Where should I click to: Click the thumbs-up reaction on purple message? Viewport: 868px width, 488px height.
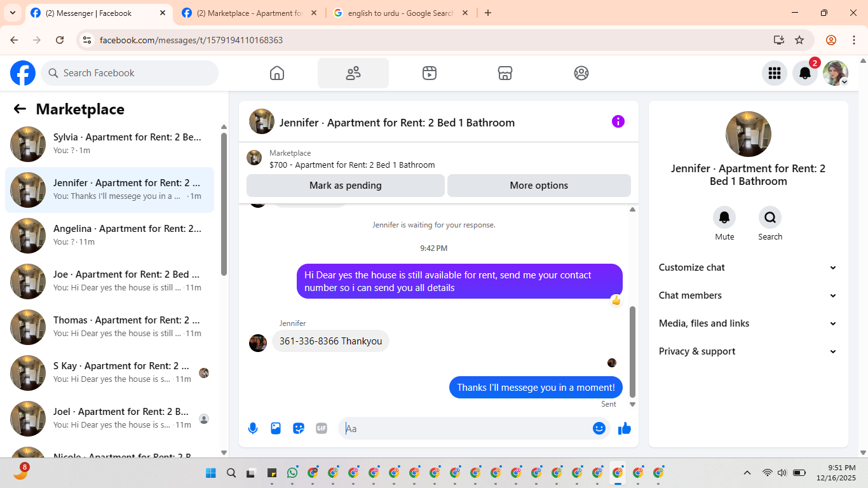[x=616, y=301]
